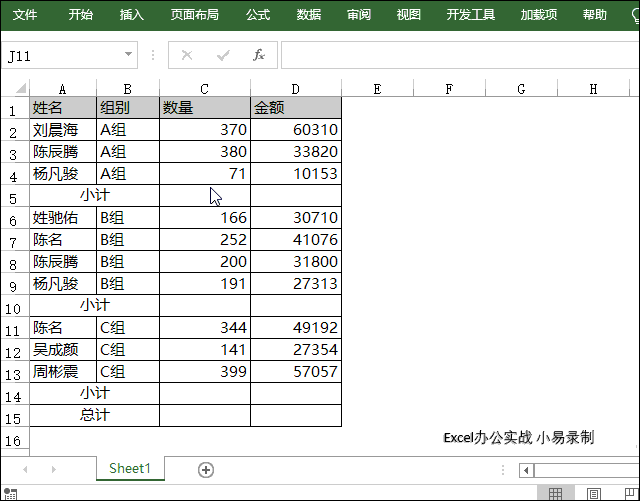The height and width of the screenshot is (501, 640).
Task: Open the 插入 ribbon tab
Action: click(131, 15)
